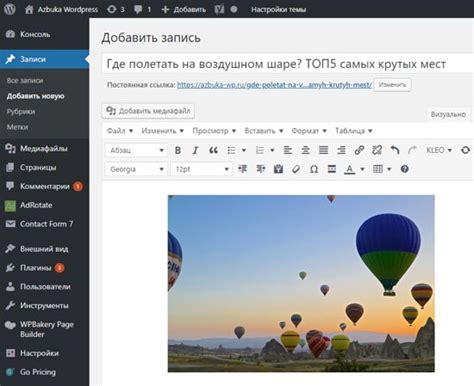Open the permalink azbuka-wp.ru URL
This screenshot has height=386, width=474.
tap(274, 85)
